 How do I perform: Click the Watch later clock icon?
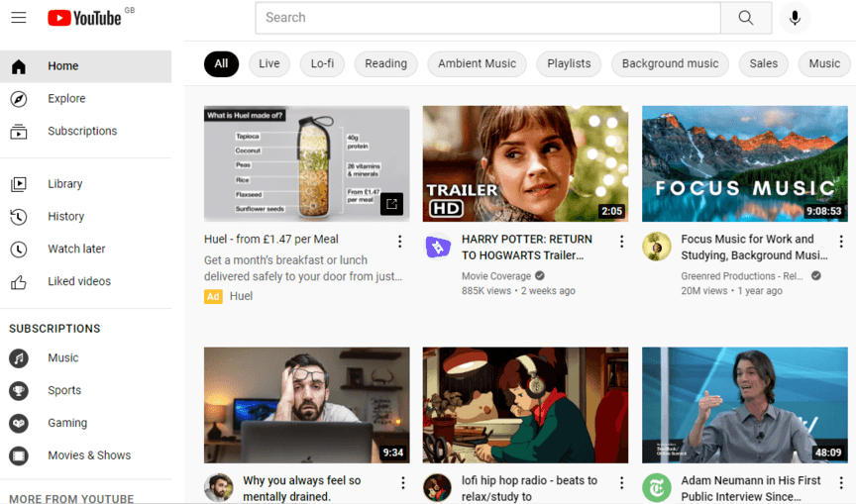(x=19, y=250)
